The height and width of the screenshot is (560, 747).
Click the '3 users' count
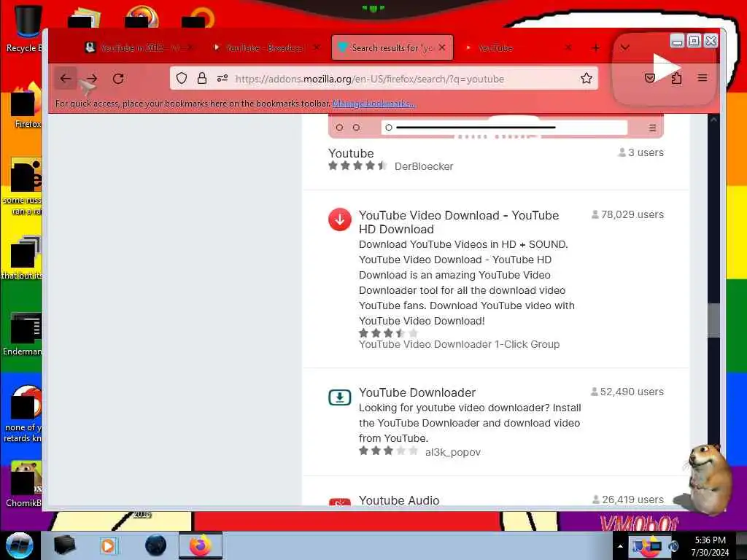640,152
